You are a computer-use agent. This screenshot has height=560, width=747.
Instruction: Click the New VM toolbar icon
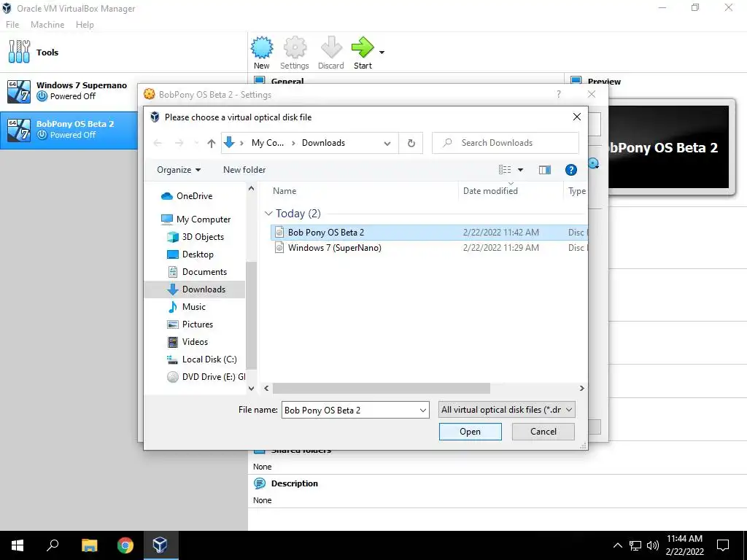[262, 52]
